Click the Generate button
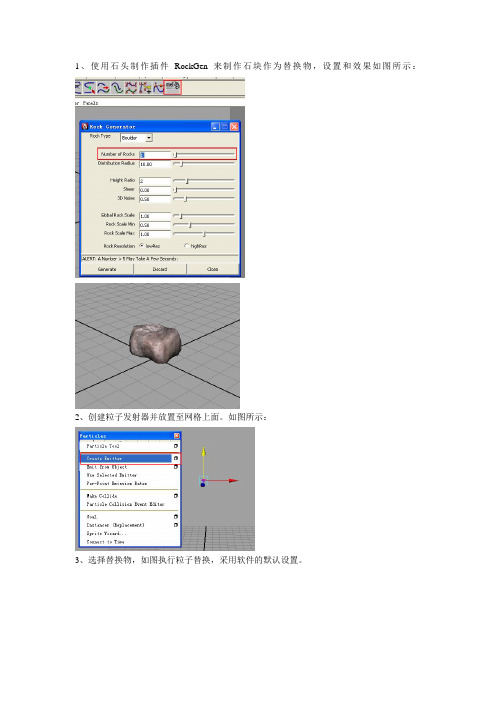Screen dimensions: 496x702 tap(107, 269)
